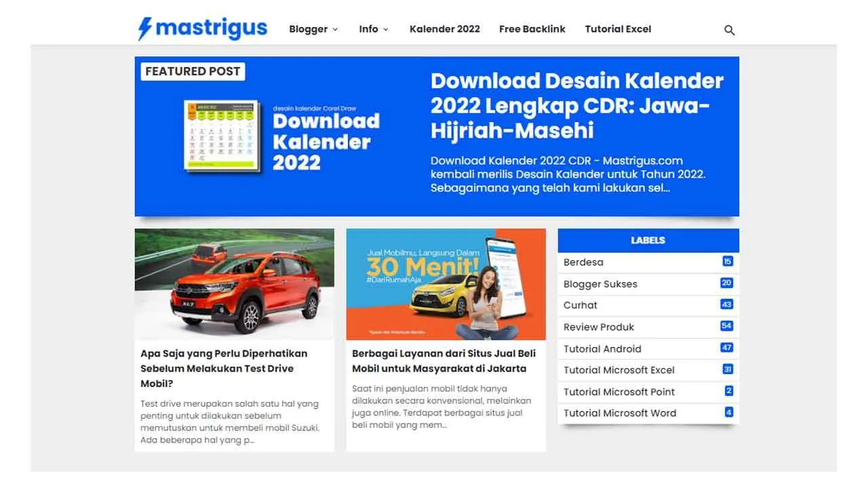Click the count badge 47 for Tutorial Android
Screen dimensions: 868x488
[x=727, y=348]
